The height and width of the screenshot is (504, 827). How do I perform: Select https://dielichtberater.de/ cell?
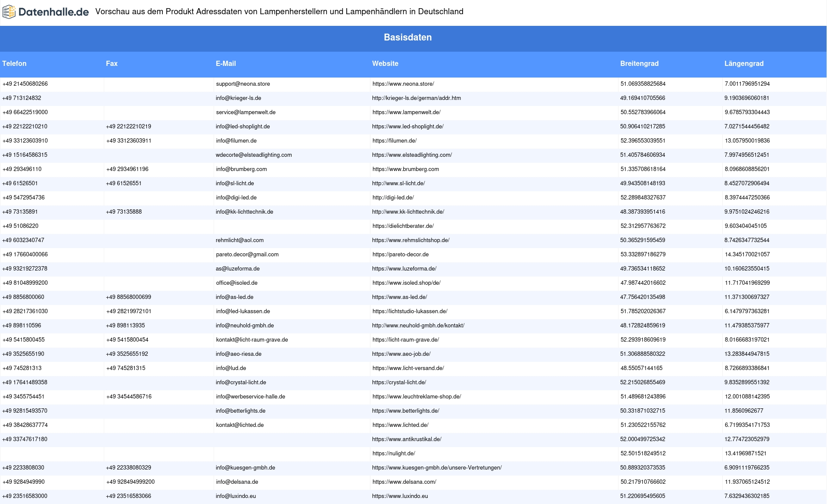click(403, 226)
